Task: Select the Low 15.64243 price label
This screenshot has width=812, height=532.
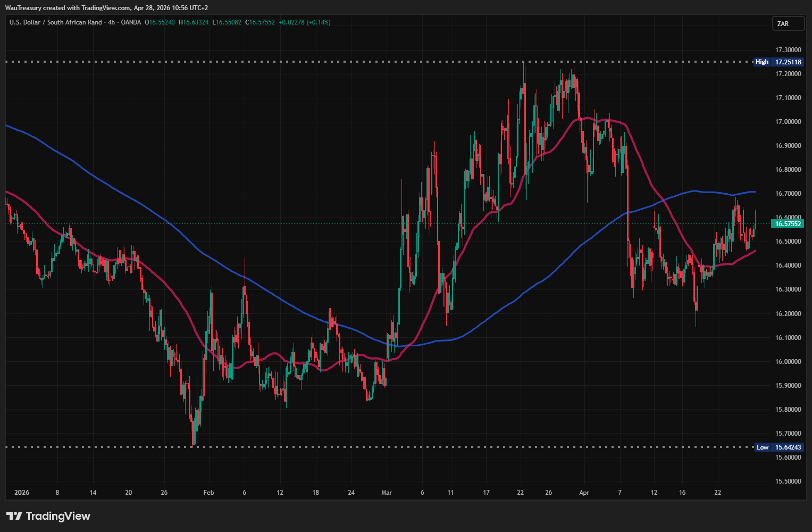Action: click(779, 447)
